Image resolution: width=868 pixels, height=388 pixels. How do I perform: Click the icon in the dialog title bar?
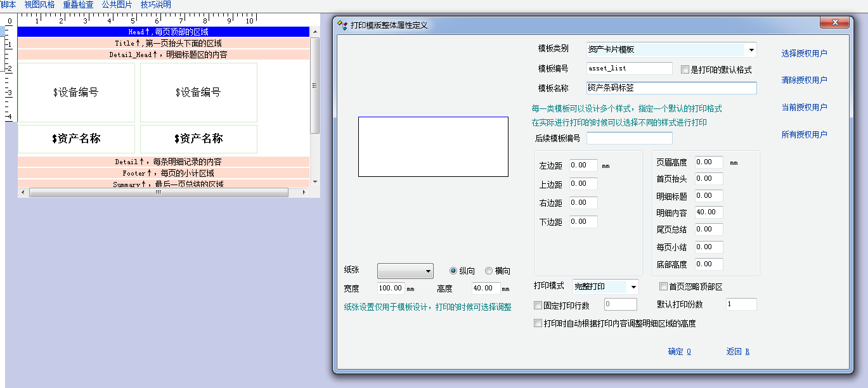pyautogui.click(x=342, y=25)
